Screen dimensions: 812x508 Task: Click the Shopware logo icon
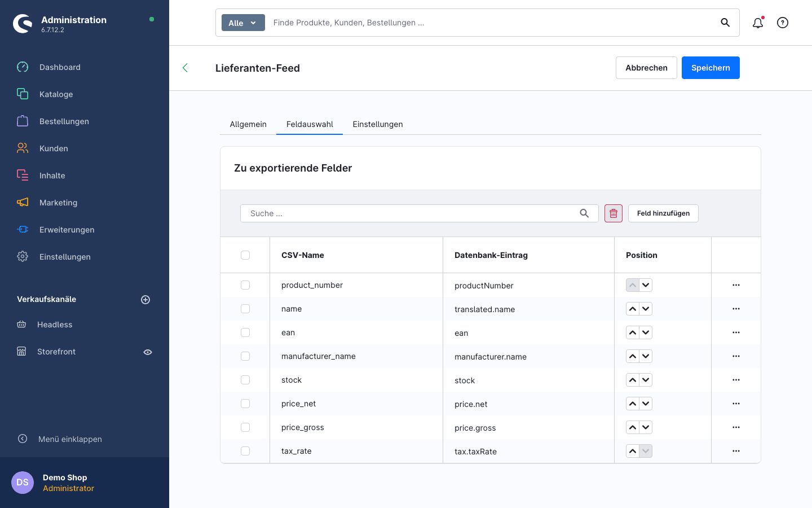(23, 24)
